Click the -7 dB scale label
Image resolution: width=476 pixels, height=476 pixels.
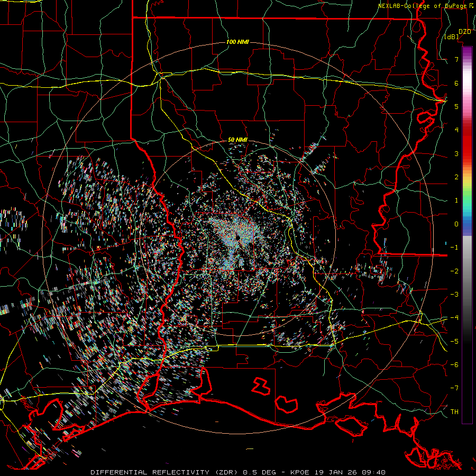click(454, 388)
